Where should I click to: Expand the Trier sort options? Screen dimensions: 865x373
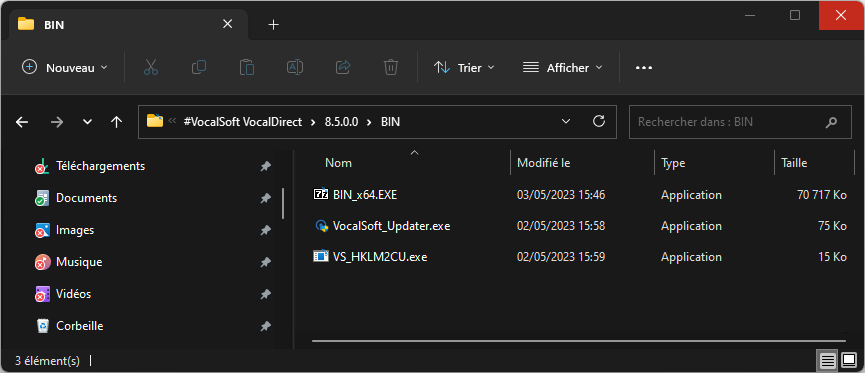coord(464,67)
